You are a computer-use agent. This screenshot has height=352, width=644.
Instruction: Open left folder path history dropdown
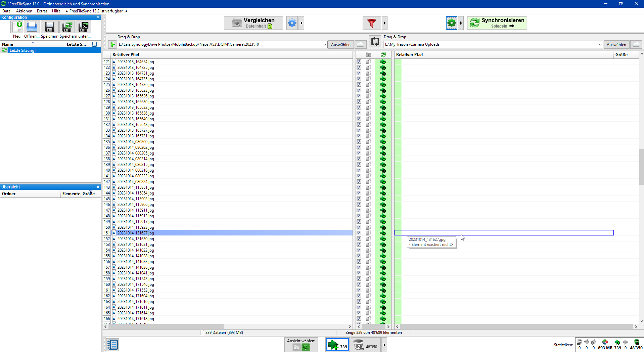324,44
